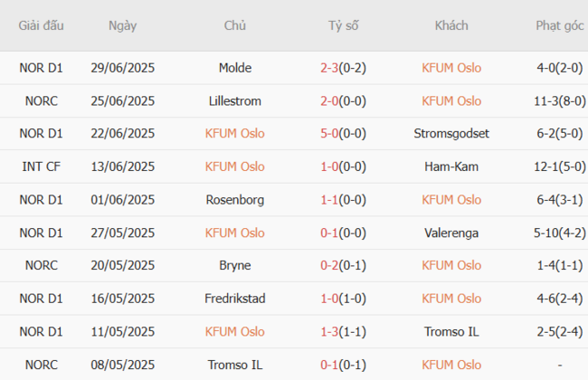This screenshot has width=588, height=380.
Task: Open the Fredrikstad team link
Action: [x=235, y=299]
